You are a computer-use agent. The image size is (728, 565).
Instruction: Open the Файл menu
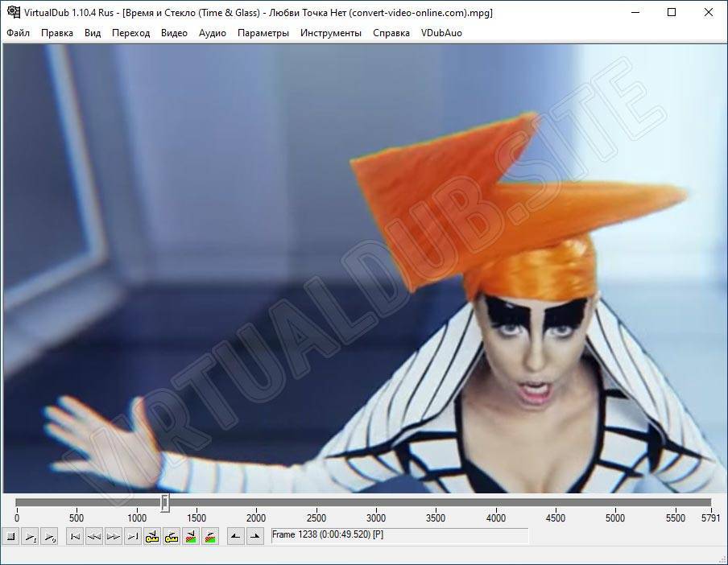click(18, 33)
